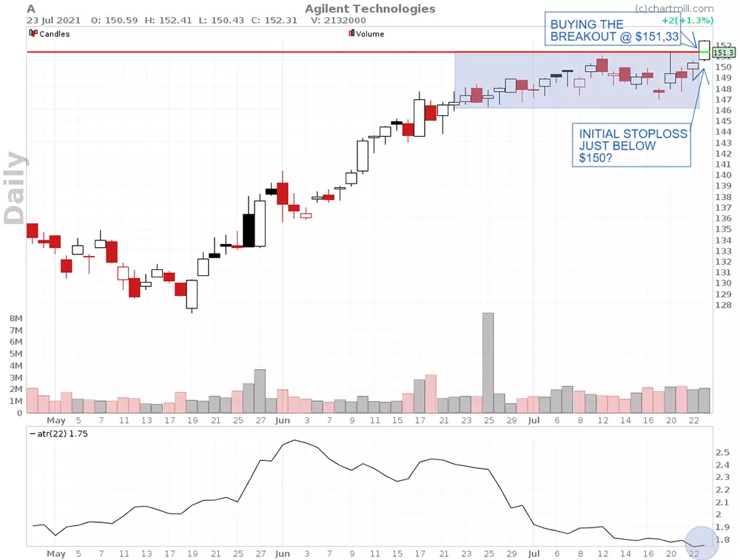Click the 2.5 value on the ATR axis

(722, 453)
